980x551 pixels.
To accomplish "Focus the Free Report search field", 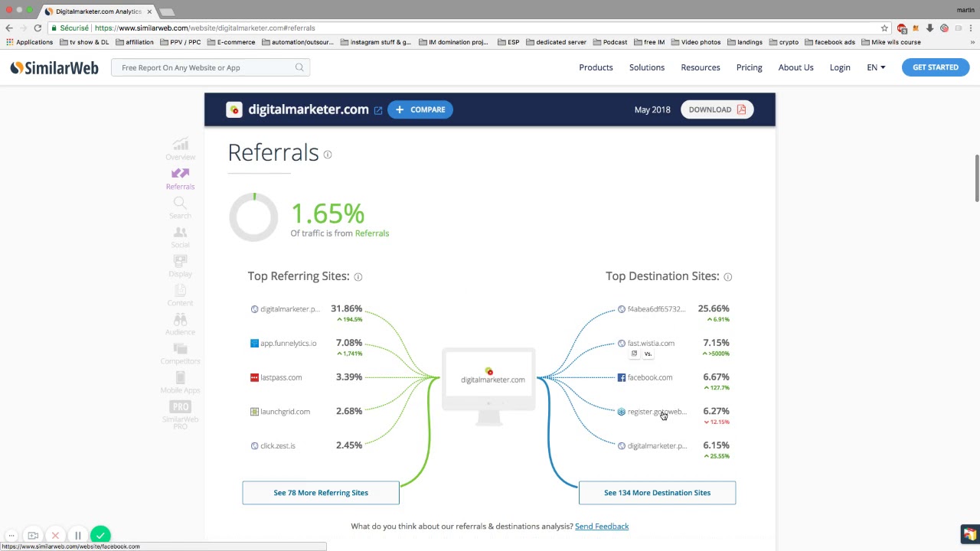I will [211, 67].
